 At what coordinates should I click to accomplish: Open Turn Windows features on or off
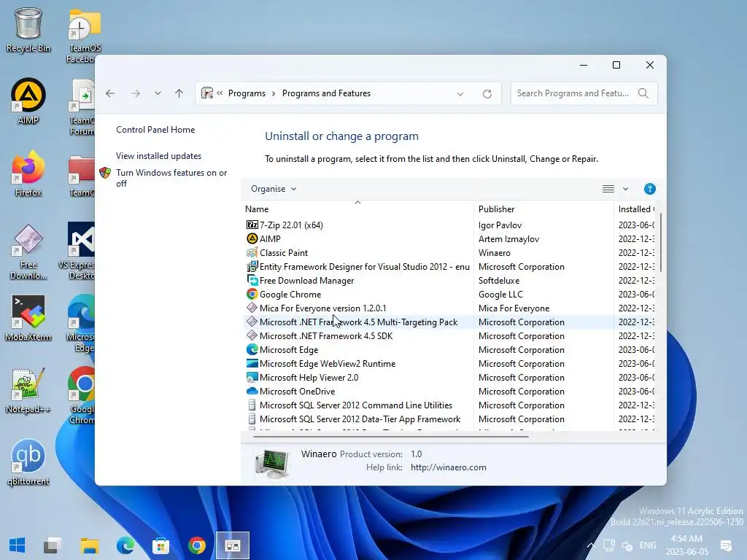pyautogui.click(x=171, y=178)
